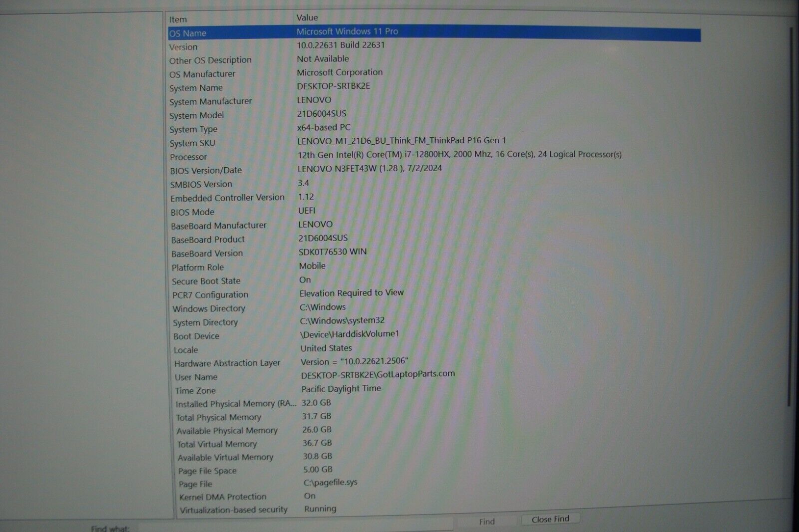Viewport: 799px width, 532px height.
Task: Click the value Mobile
Action: (312, 266)
